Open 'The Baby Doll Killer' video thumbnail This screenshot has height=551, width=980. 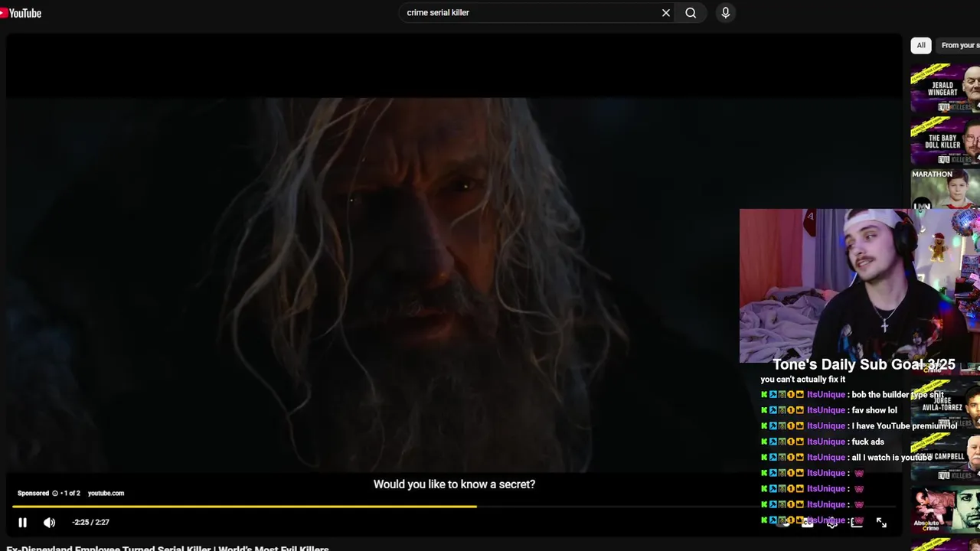(945, 142)
